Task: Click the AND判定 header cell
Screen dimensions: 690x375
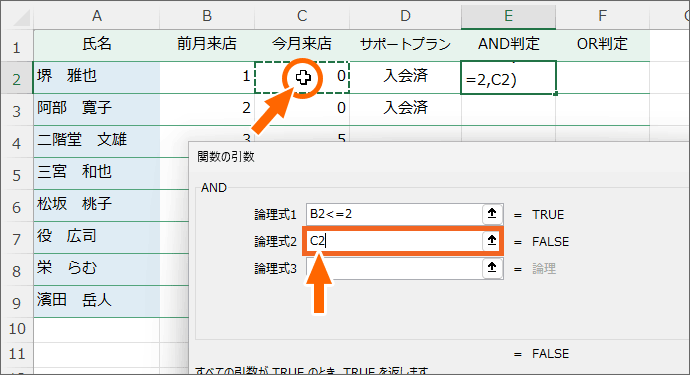Action: coord(508,44)
